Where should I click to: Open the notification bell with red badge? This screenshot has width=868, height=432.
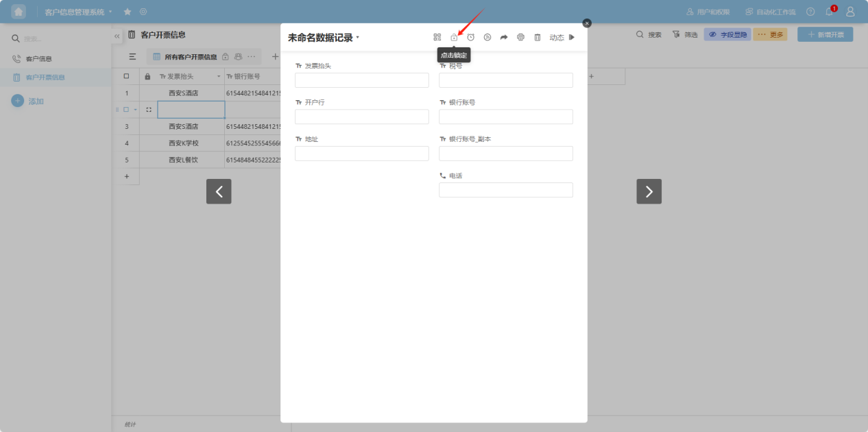[x=829, y=12]
